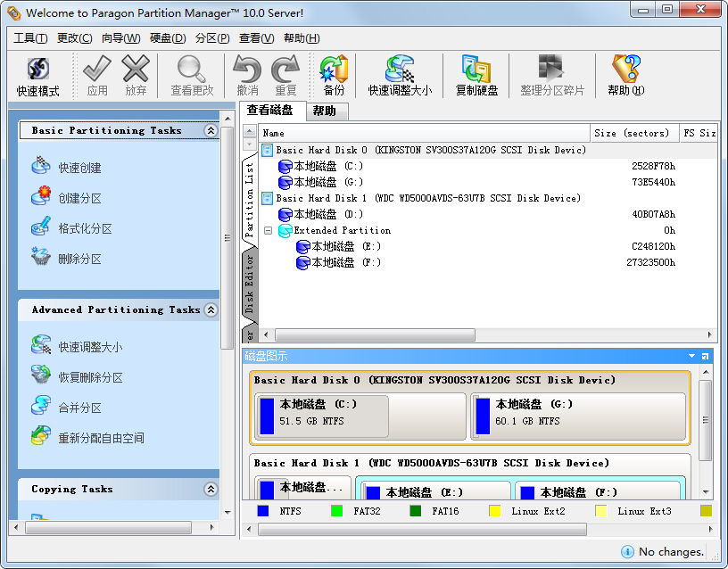Open 快速调整大小 from the toolbar
Image resolution: width=728 pixels, height=569 pixels.
click(x=399, y=76)
